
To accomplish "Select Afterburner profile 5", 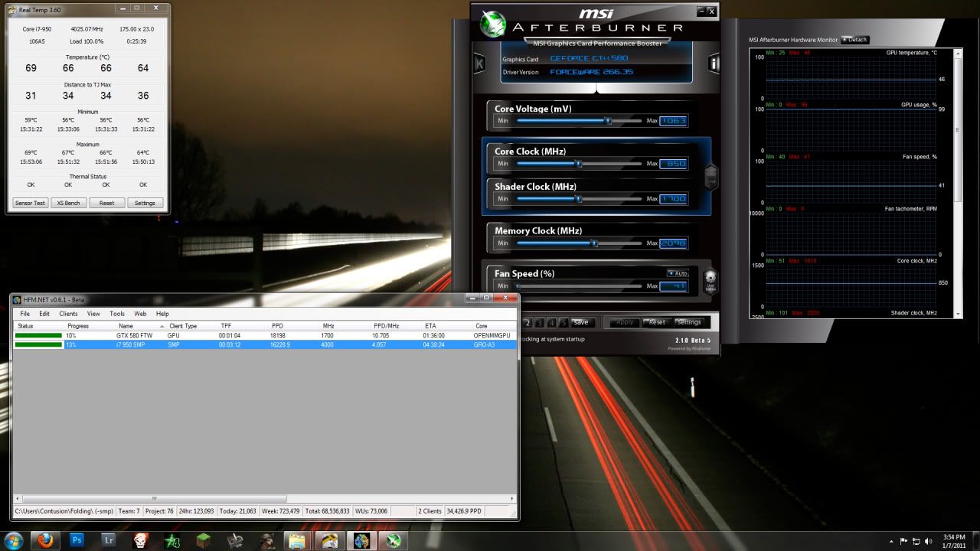I will 563,322.
